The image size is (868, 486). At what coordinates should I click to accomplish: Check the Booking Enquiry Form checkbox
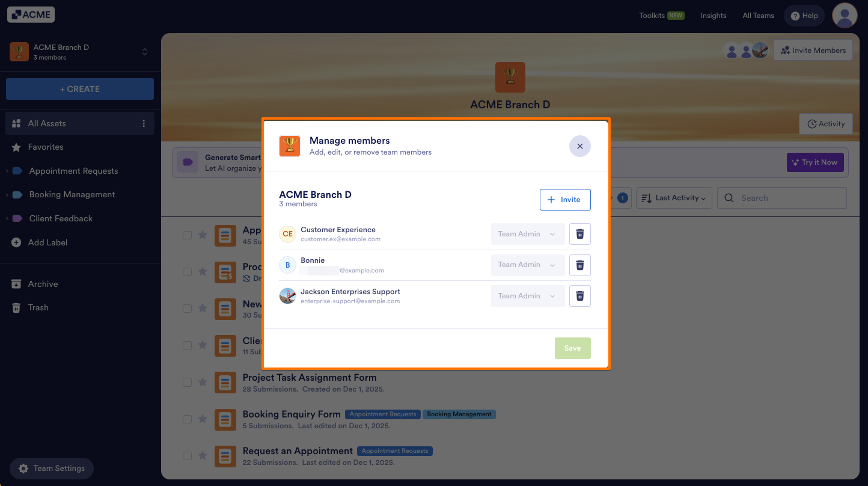coord(188,419)
